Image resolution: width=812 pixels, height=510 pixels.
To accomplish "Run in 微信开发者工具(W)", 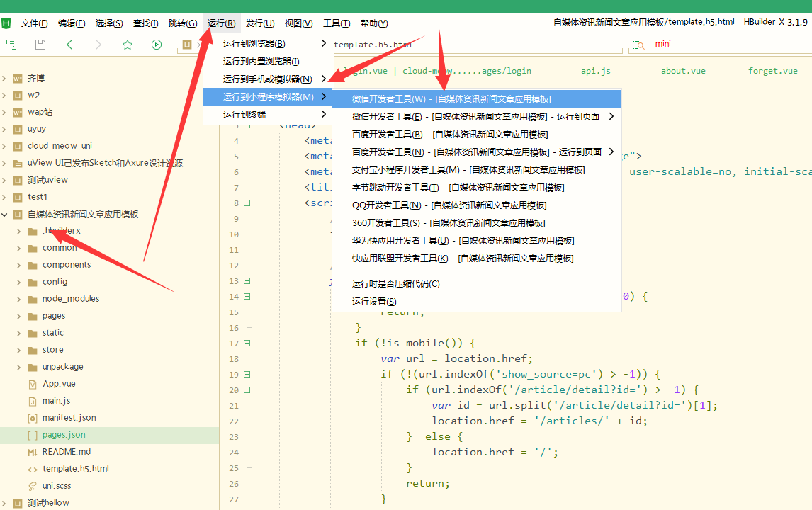I will pyautogui.click(x=476, y=99).
